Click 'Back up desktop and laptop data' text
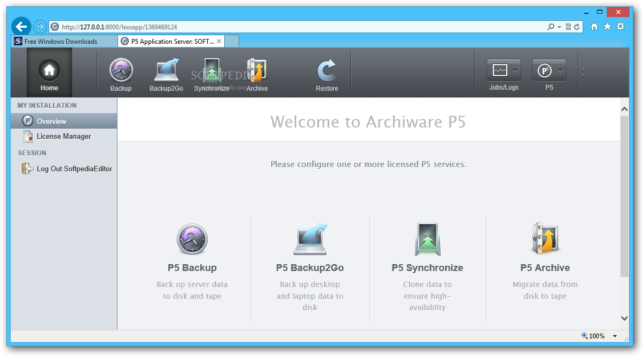This screenshot has height=357, width=644. 310,296
